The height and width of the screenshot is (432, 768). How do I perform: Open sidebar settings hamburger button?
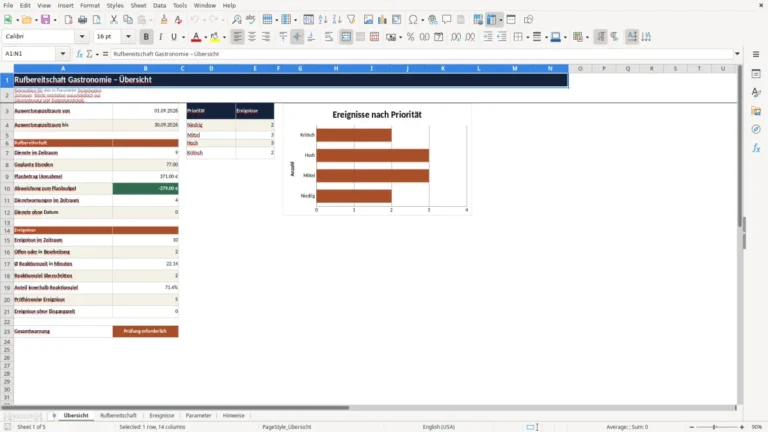pos(756,54)
